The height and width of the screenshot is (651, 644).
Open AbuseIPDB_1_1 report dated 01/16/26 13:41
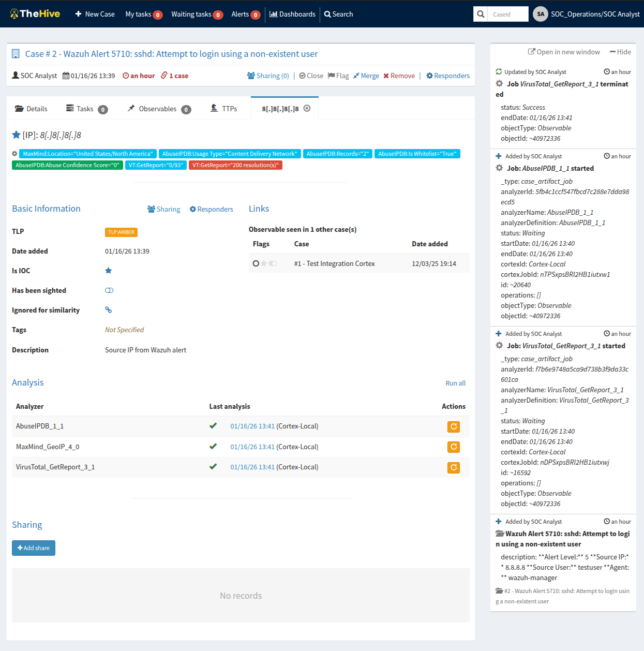click(252, 426)
